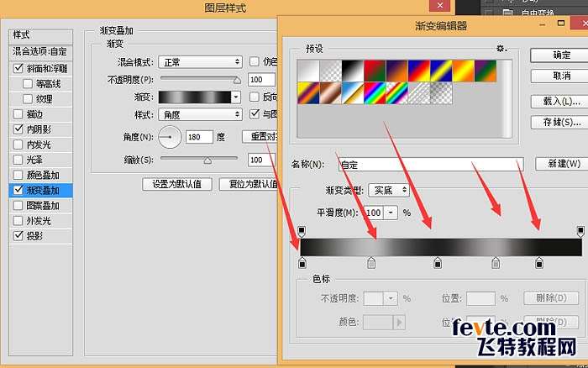
Task: Select the leftmost black color stop
Action: [x=302, y=263]
